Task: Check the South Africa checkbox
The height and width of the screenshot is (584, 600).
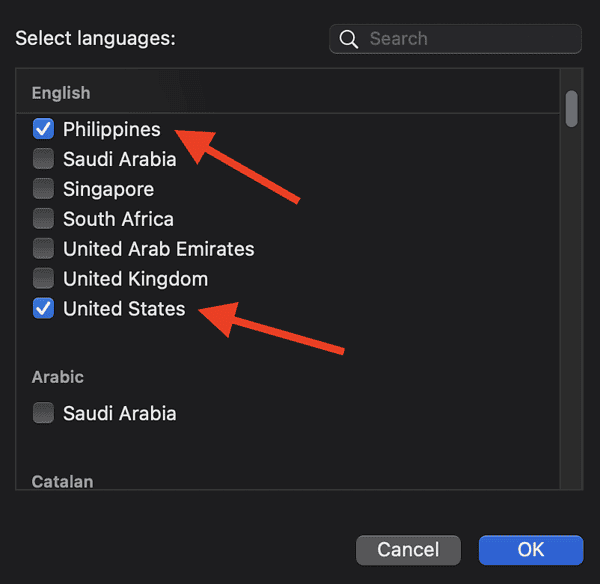Action: pyautogui.click(x=43, y=219)
